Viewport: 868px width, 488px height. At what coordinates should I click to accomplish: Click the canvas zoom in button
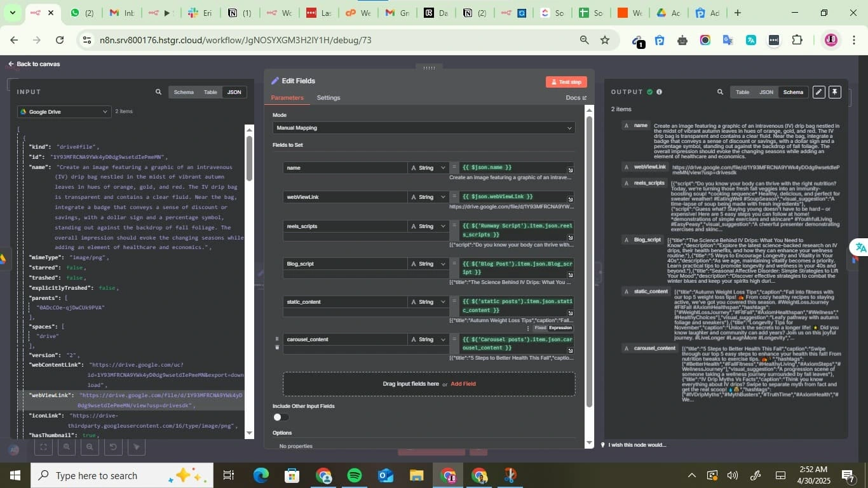coord(66,447)
